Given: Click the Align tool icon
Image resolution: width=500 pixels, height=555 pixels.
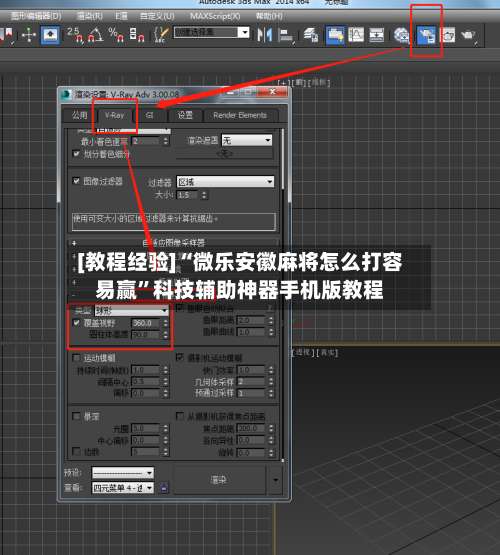Looking at the screenshot, I should (286, 36).
